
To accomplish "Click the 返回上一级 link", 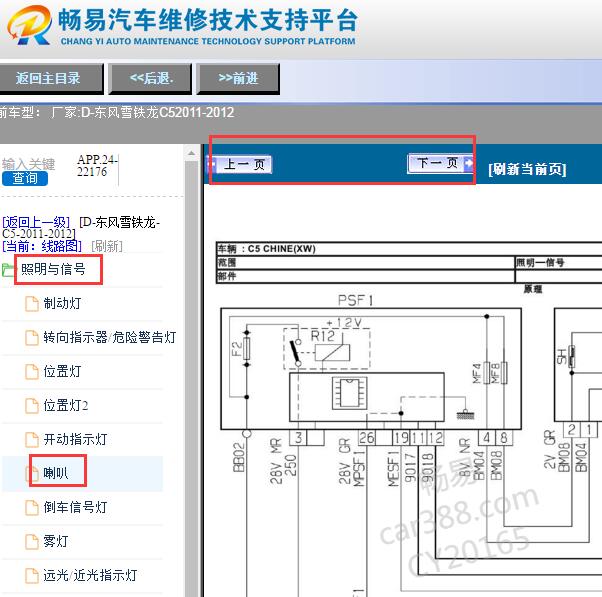I will (36, 222).
